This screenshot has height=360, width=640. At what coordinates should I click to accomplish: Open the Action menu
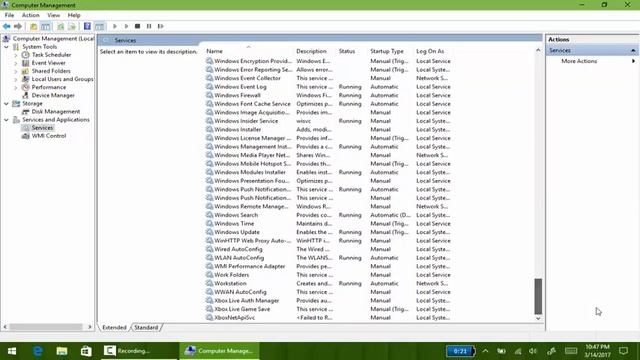31,15
